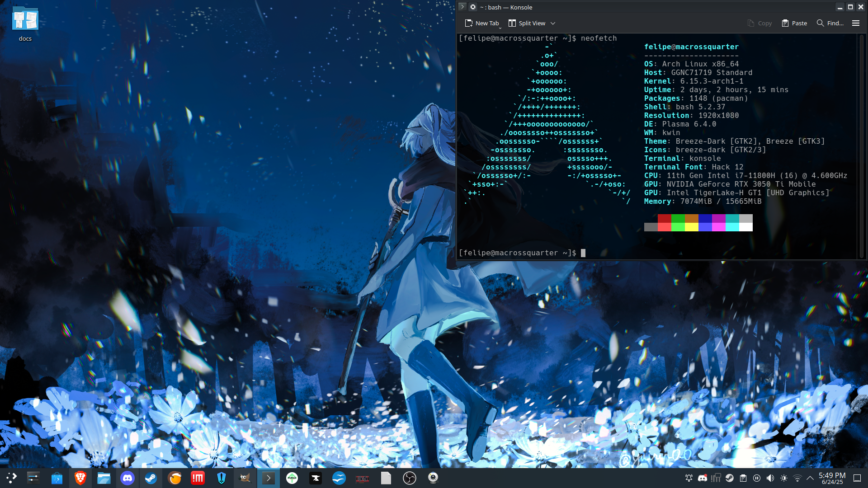Show hidden system tray icons arrow

pos(810,478)
